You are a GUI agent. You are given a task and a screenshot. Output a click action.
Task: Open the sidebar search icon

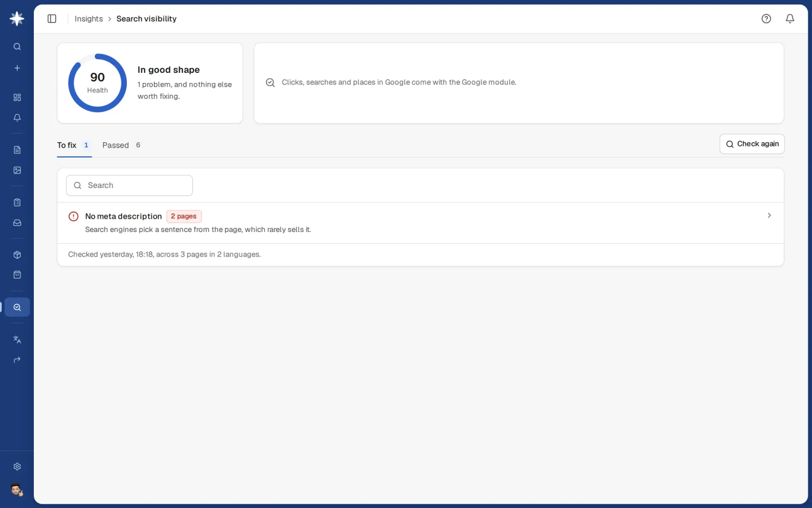[17, 47]
